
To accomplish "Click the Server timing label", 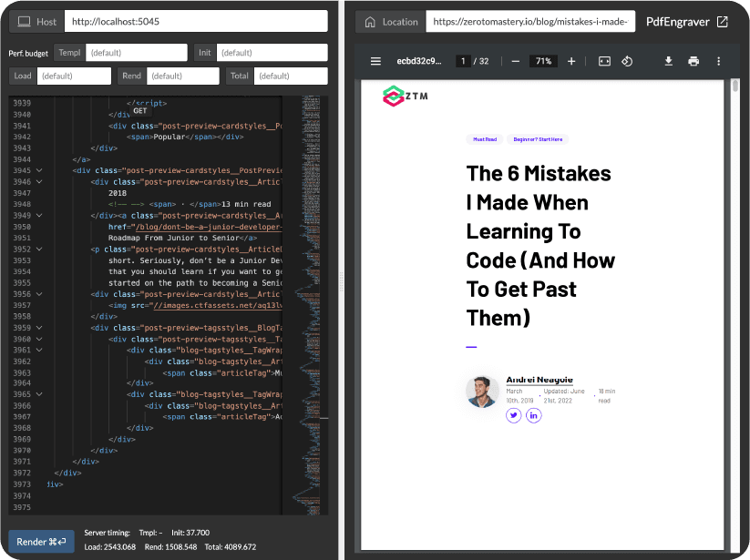I will pos(108,533).
